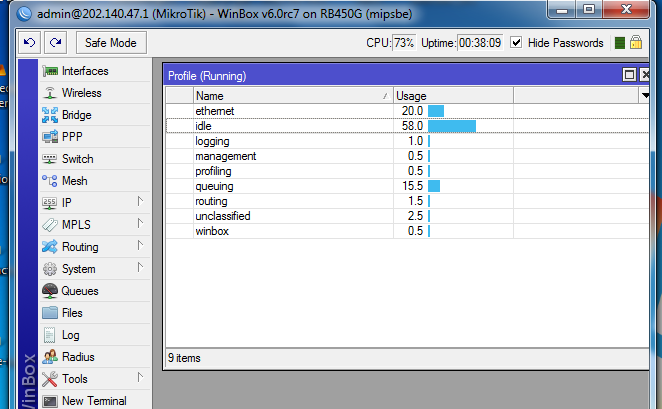Viewport: 662px width, 409px height.
Task: Click the ethernet usage bar
Action: click(436, 111)
